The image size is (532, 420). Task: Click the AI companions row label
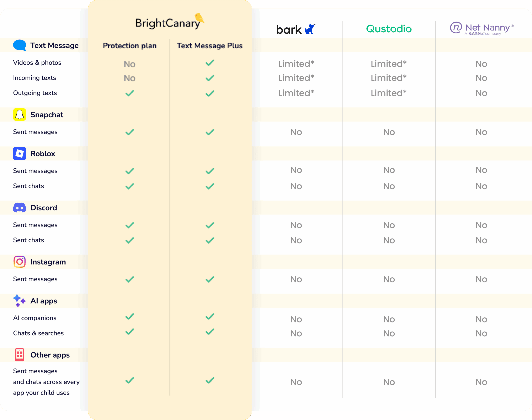[35, 318]
